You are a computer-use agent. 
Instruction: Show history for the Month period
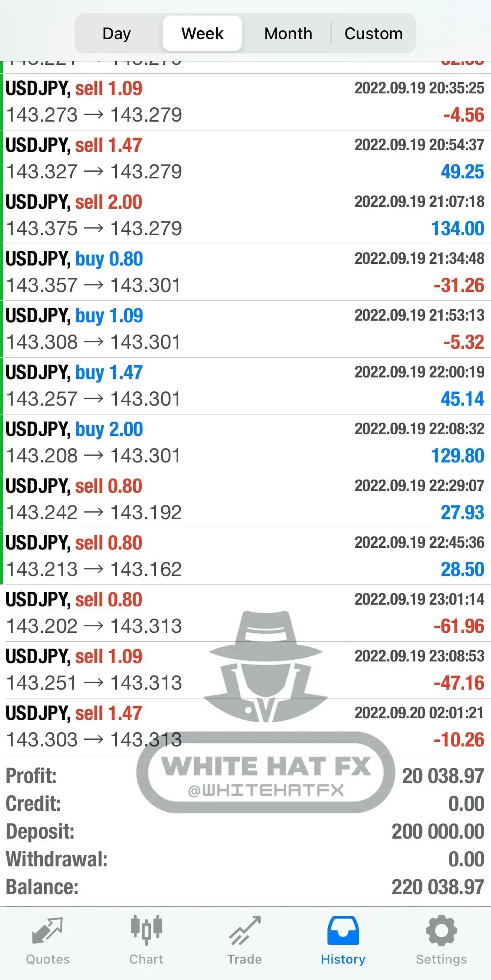pos(288,33)
